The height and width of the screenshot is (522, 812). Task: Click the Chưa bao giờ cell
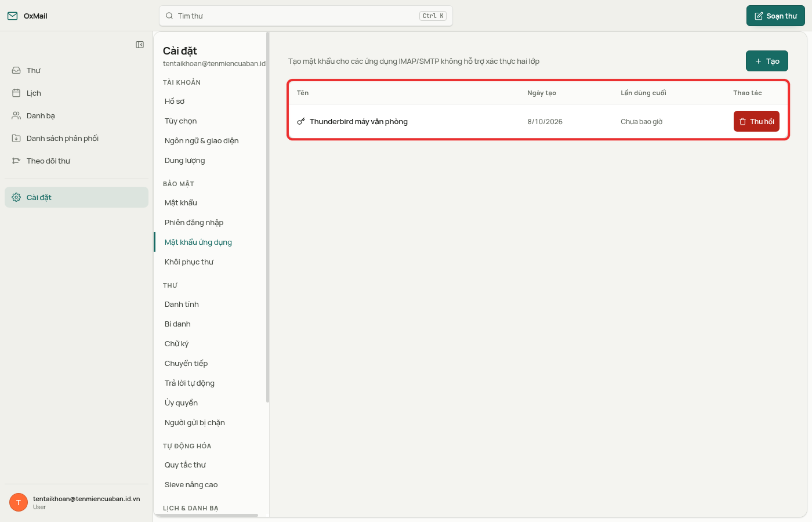click(641, 121)
